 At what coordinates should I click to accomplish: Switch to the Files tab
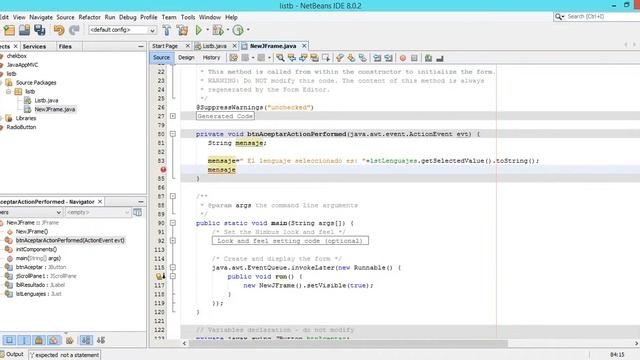coord(65,47)
